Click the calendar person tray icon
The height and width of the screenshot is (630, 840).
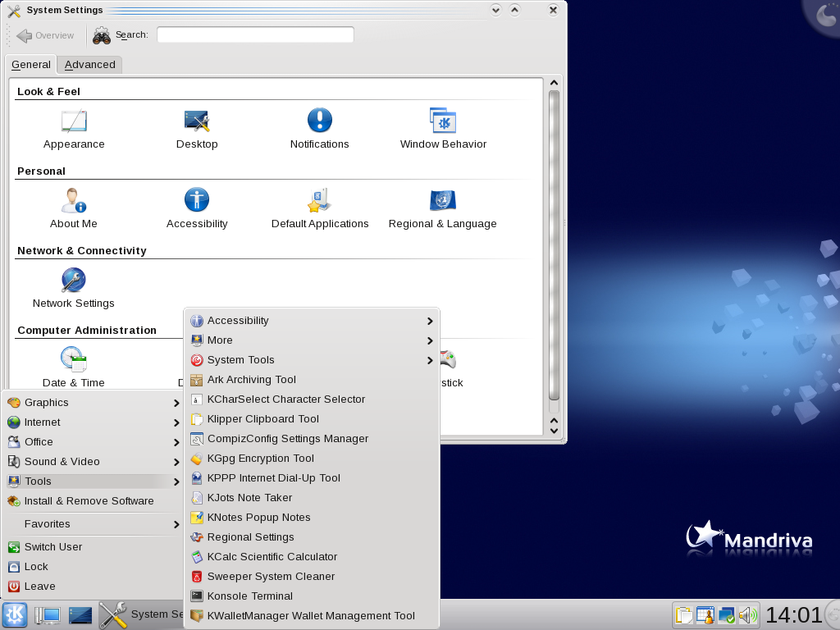point(705,615)
